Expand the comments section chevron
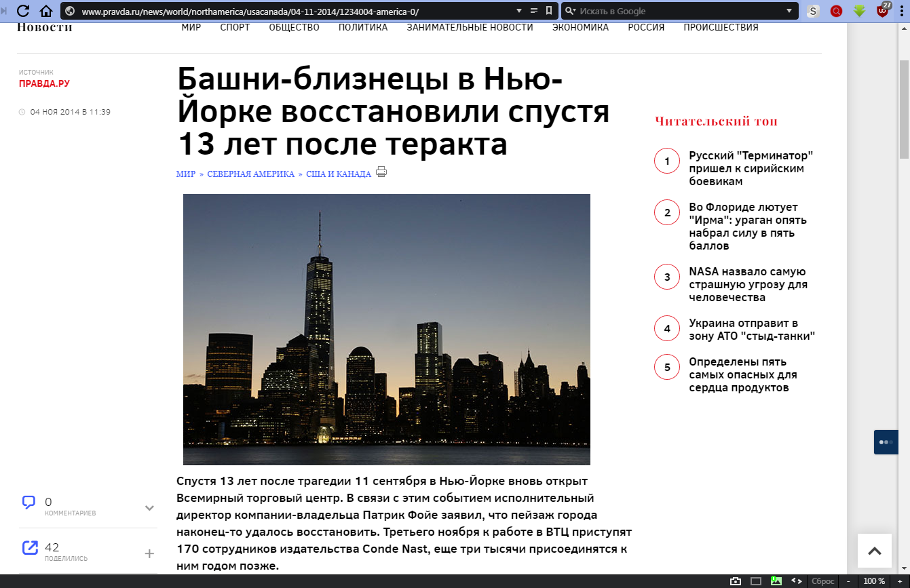Image resolution: width=910 pixels, height=588 pixels. [150, 508]
